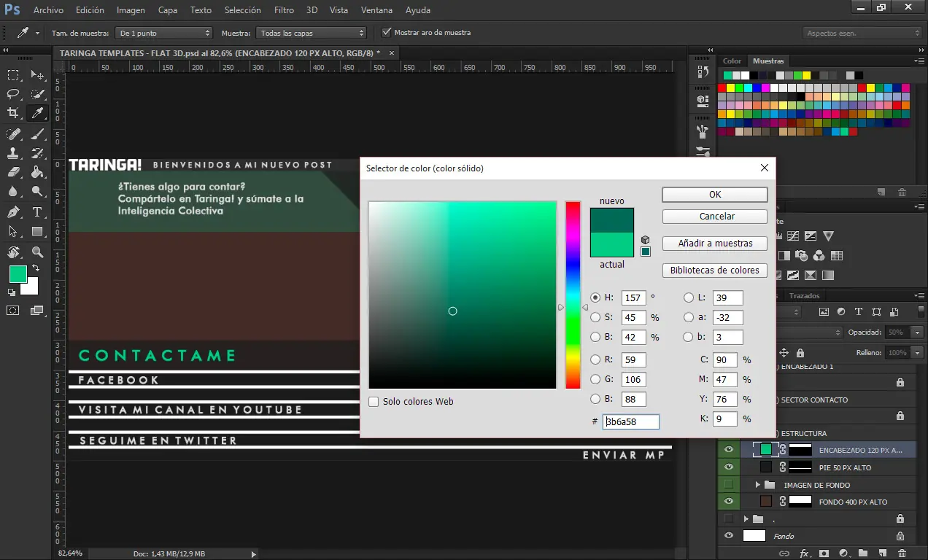Select the Eyedropper tool in toolbox
928x560 pixels.
pyautogui.click(x=37, y=113)
